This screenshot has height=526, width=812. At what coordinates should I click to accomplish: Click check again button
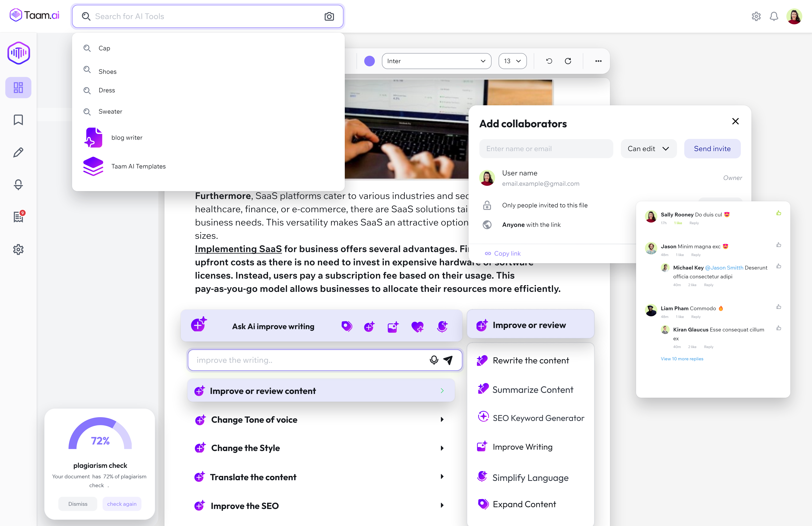click(122, 504)
